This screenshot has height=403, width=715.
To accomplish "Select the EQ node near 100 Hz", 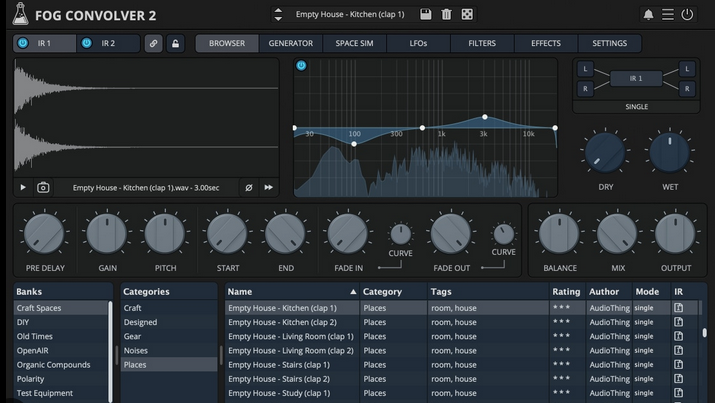I will pyautogui.click(x=354, y=144).
